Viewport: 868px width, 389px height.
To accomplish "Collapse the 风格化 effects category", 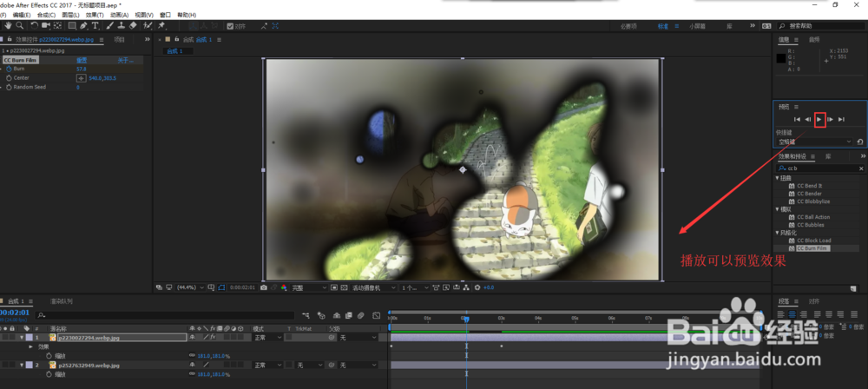I will click(777, 233).
